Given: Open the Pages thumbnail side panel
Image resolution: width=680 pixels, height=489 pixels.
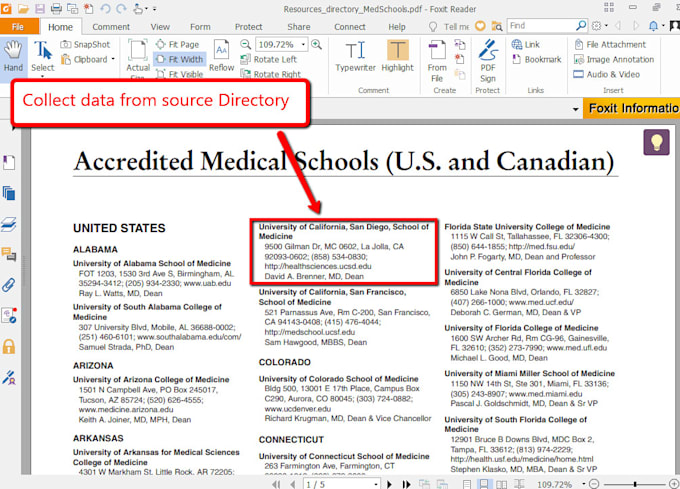Looking at the screenshot, I should (9, 193).
